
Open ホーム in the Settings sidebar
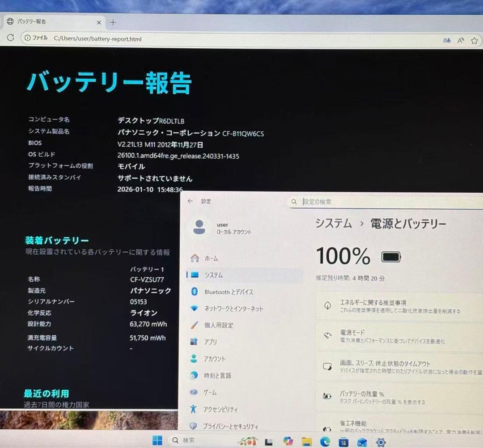pyautogui.click(x=211, y=258)
